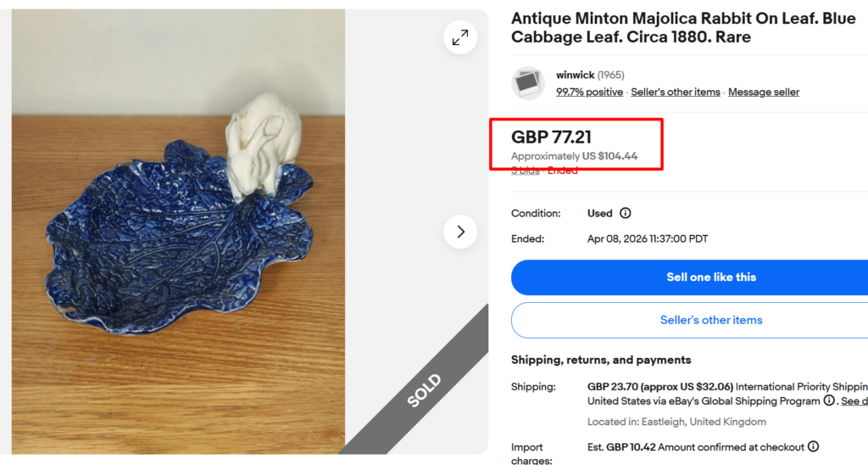Open the shipping See details link

coord(854,401)
